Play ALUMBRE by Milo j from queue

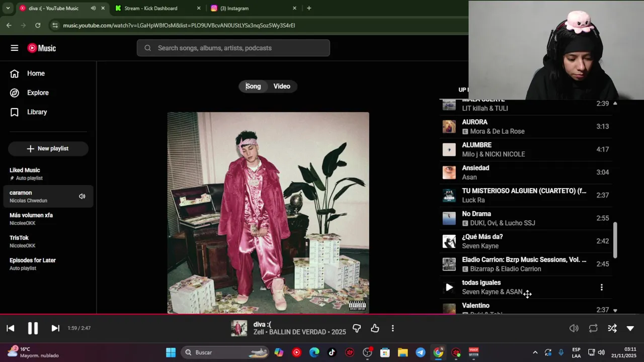click(x=526, y=149)
